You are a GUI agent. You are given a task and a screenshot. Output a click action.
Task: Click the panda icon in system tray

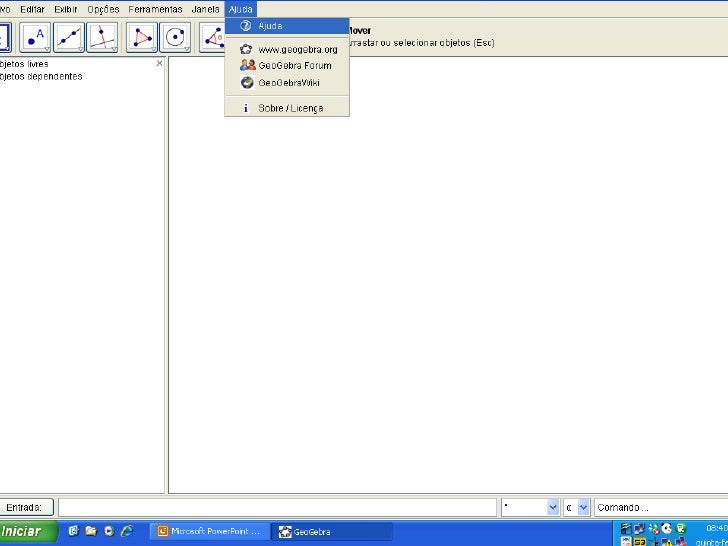[x=667, y=528]
